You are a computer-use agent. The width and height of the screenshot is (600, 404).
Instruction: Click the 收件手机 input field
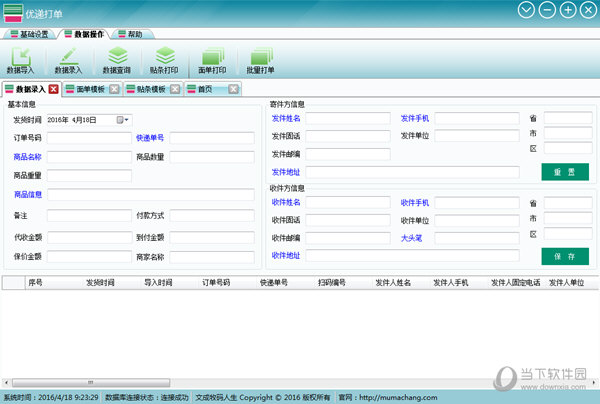477,202
